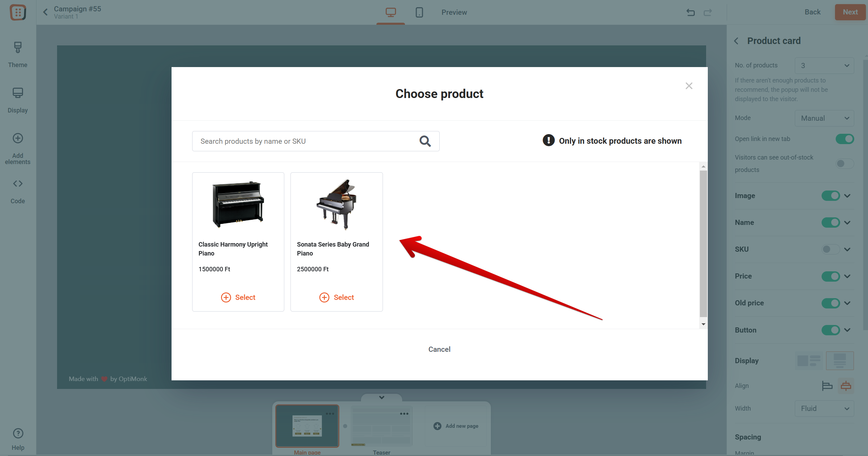The height and width of the screenshot is (456, 868).
Task: Close the Choose product dialog
Action: click(x=689, y=86)
